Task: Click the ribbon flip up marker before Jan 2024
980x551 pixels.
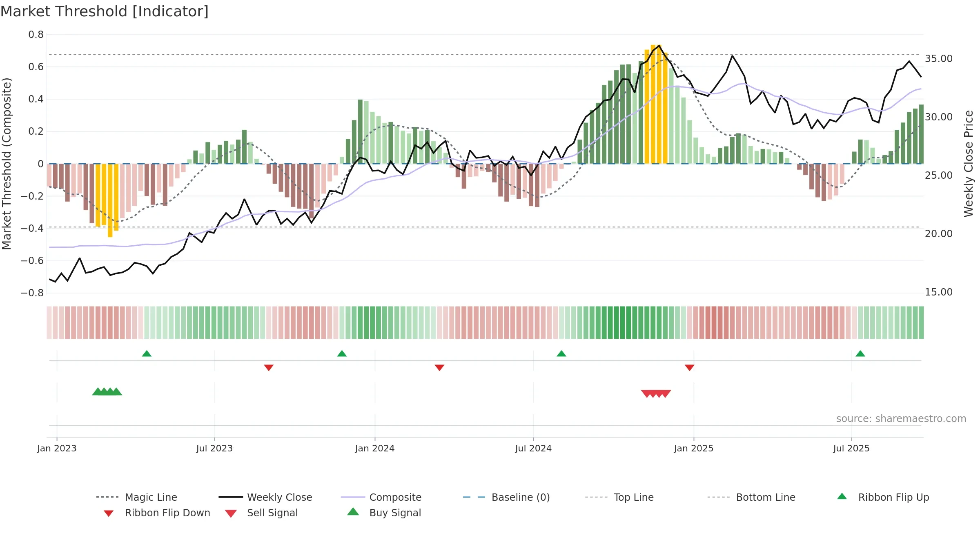Action: click(342, 353)
